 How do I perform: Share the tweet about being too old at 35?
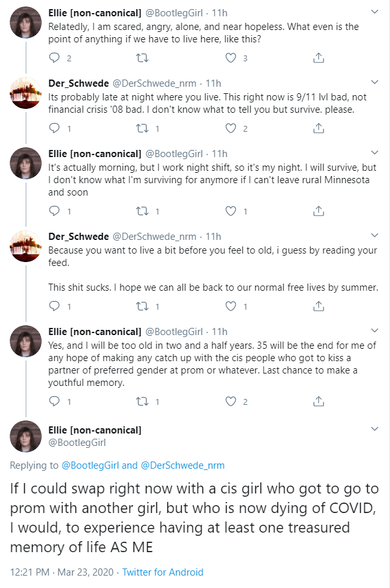point(318,402)
